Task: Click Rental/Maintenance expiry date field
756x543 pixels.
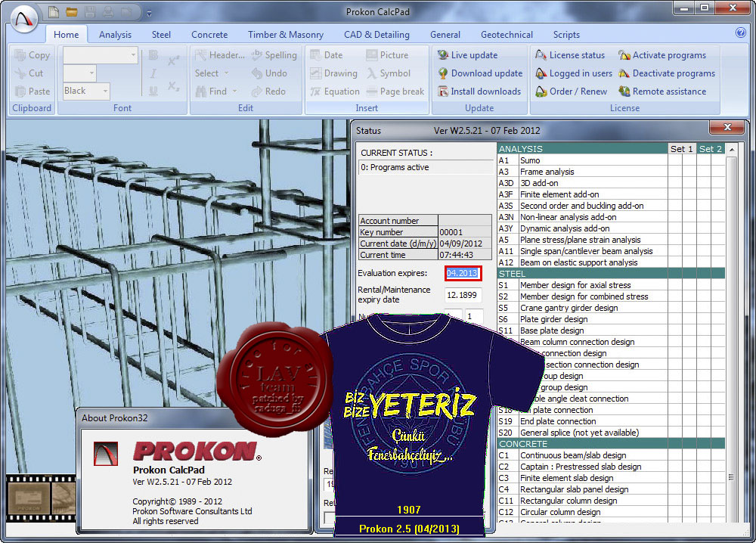Action: tap(463, 295)
